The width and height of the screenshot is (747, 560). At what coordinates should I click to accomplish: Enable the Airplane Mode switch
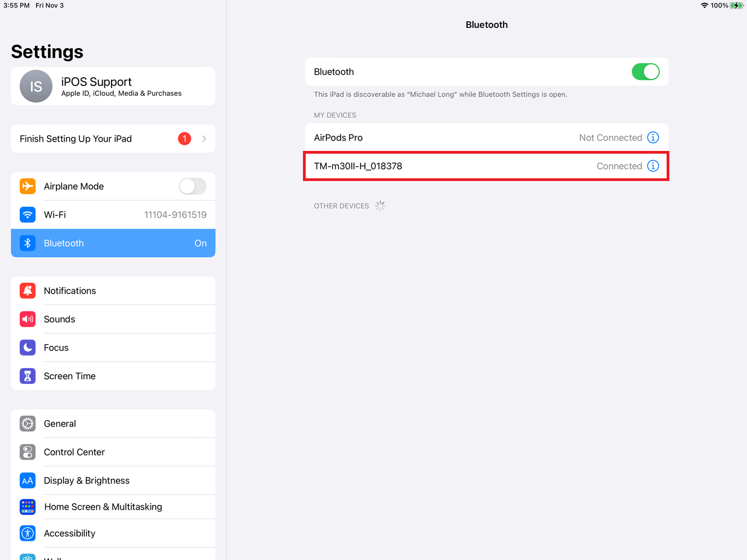pos(192,186)
